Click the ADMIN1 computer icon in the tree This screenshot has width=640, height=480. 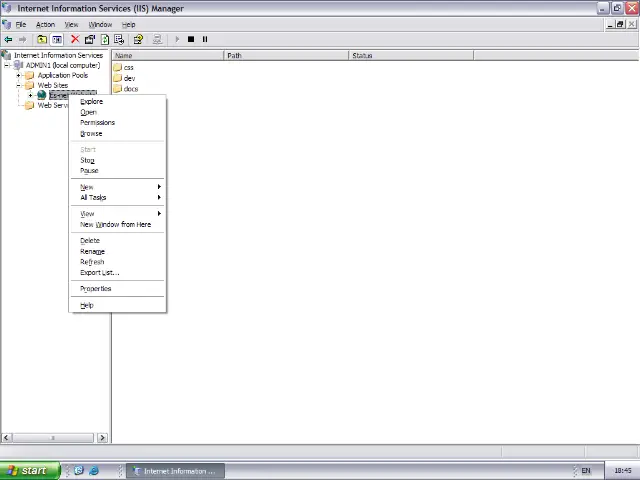point(18,65)
